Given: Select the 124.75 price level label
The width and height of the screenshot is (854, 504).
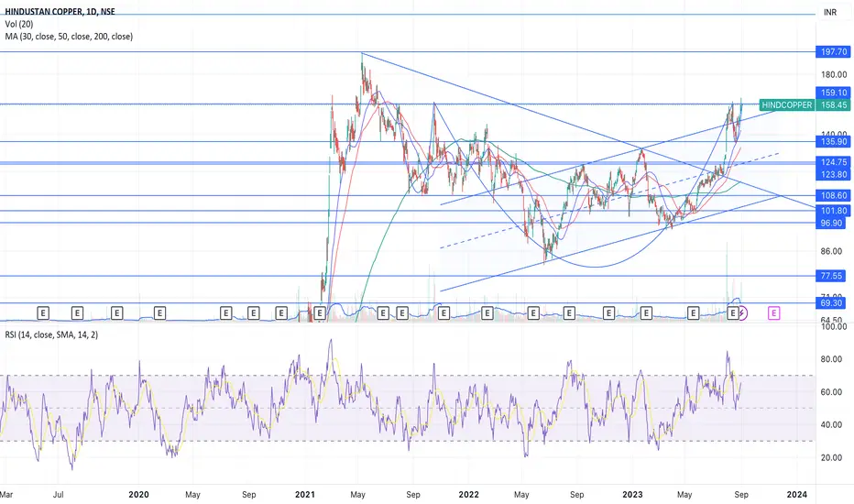Looking at the screenshot, I should coord(833,162).
